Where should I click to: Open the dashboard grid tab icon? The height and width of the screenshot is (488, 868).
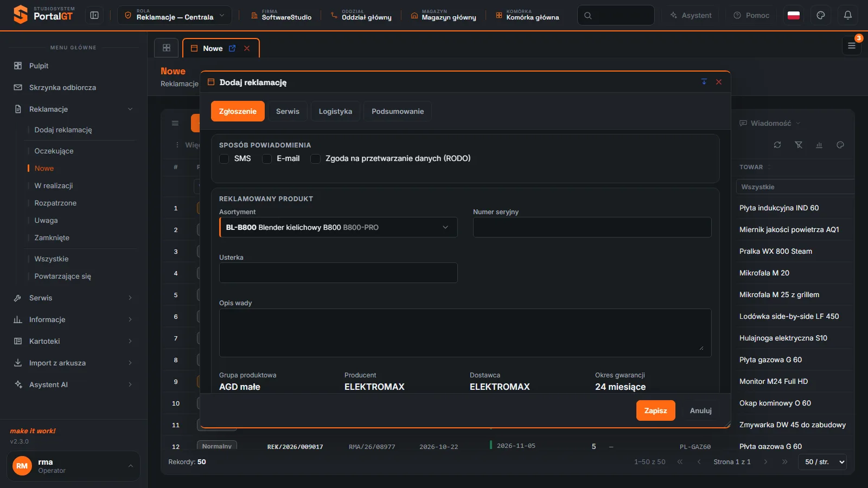click(x=167, y=48)
